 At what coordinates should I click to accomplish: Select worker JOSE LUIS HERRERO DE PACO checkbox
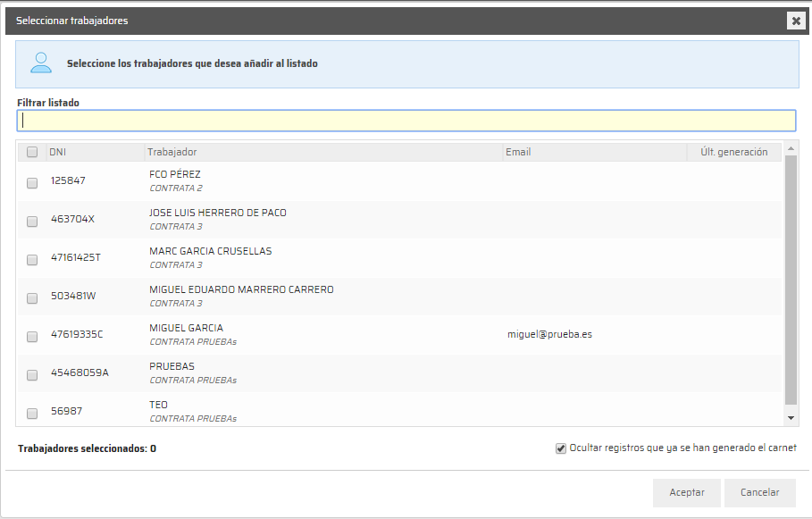(32, 221)
